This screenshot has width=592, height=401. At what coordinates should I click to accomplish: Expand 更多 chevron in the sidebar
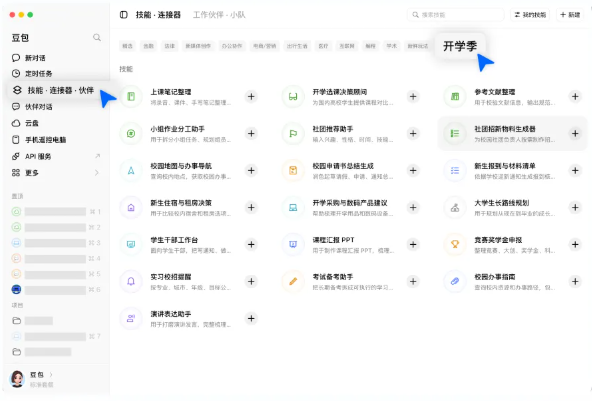[97, 173]
